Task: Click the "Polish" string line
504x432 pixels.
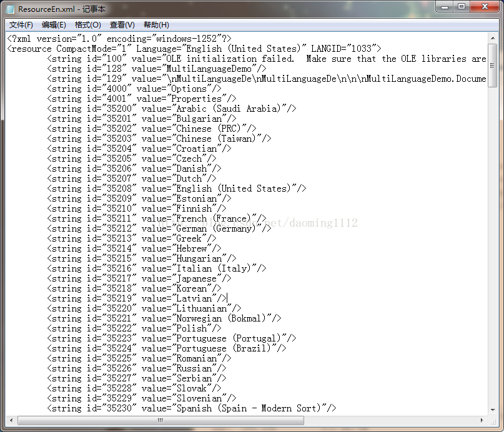Action: [134, 328]
